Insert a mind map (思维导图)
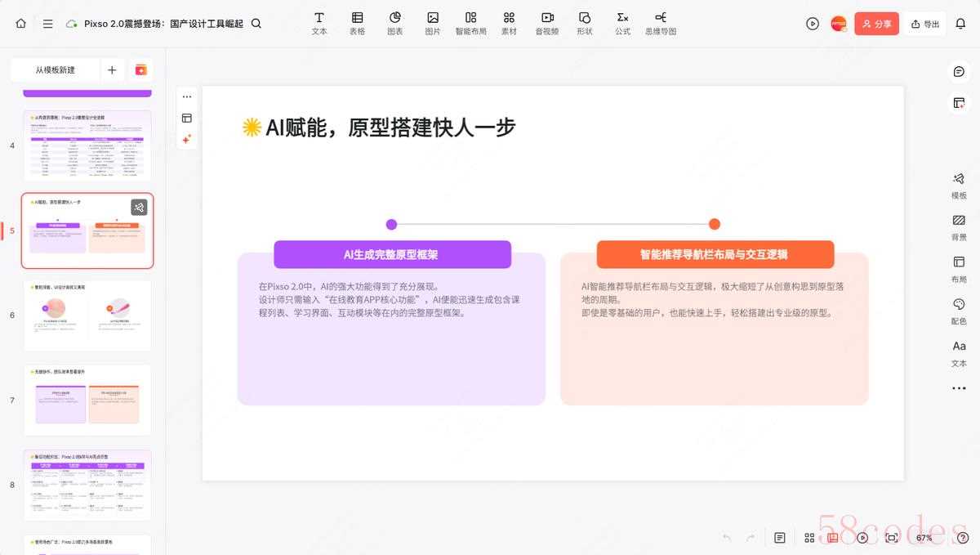Viewport: 980px width, 555px height. 661,24
